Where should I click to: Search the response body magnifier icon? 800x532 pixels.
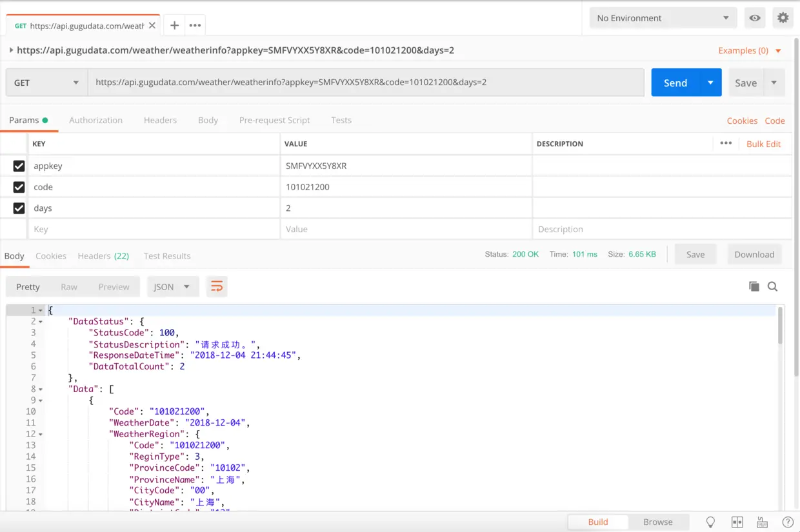pos(772,286)
